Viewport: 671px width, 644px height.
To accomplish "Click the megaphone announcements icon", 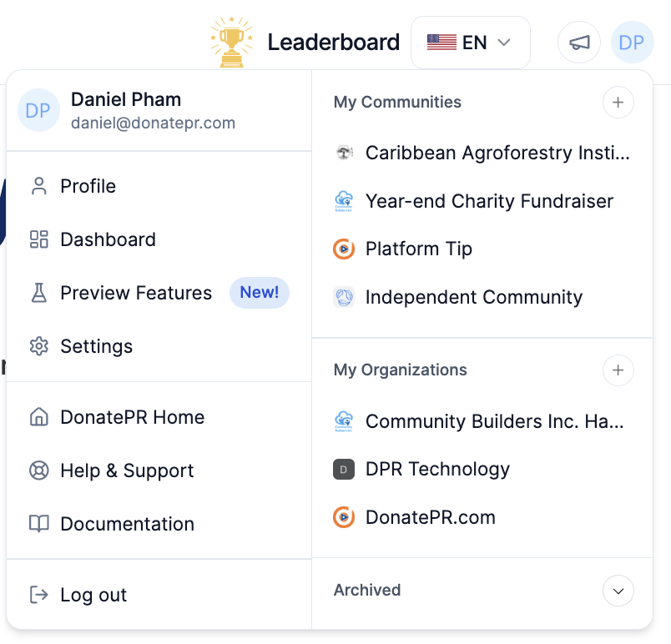I will [x=580, y=43].
